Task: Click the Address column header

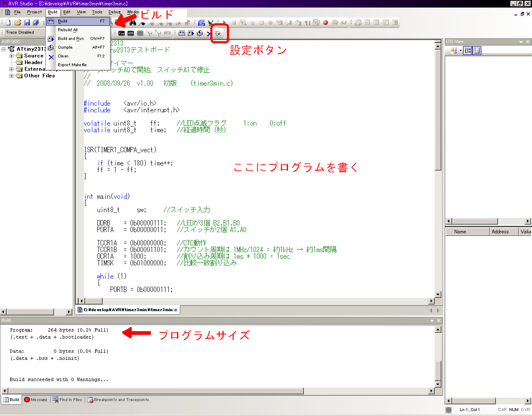Action: (x=504, y=232)
